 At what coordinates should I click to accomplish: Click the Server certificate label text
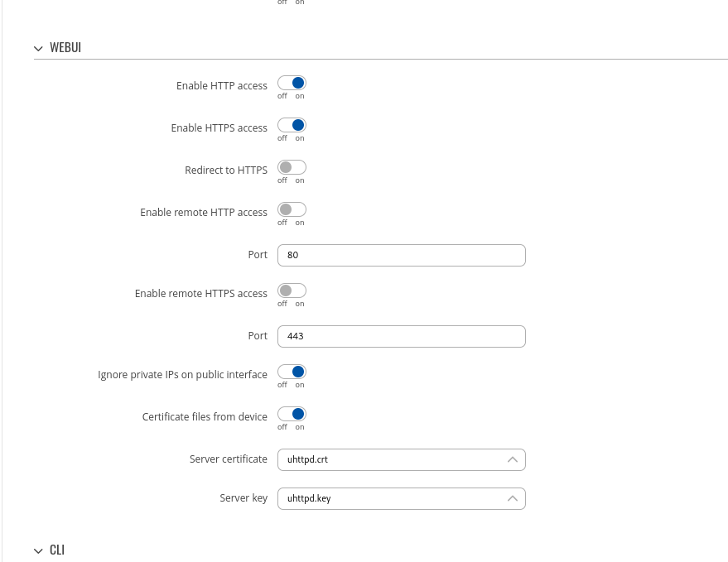click(x=229, y=459)
